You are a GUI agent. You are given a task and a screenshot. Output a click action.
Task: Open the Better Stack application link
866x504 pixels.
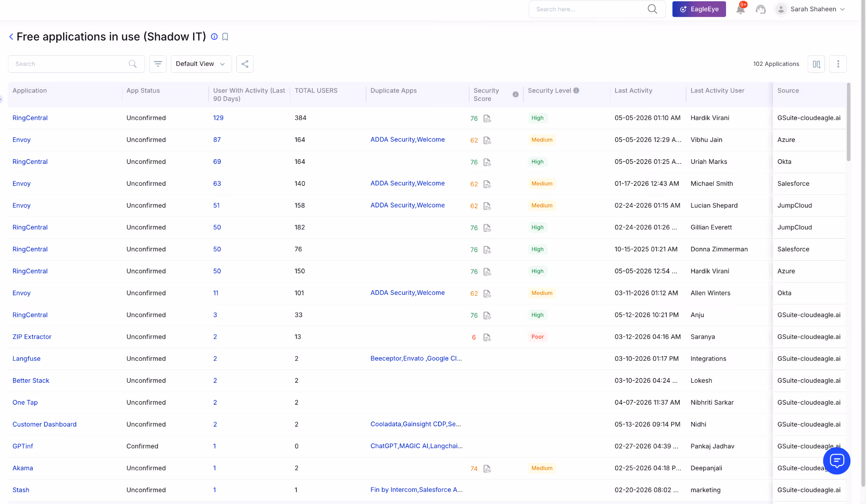pos(31,381)
